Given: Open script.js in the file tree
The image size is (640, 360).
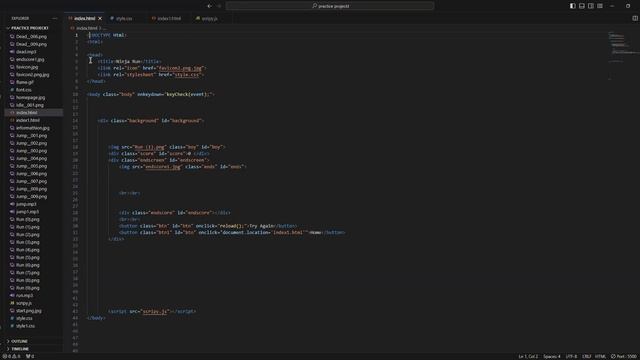Looking at the screenshot, I should [24, 303].
